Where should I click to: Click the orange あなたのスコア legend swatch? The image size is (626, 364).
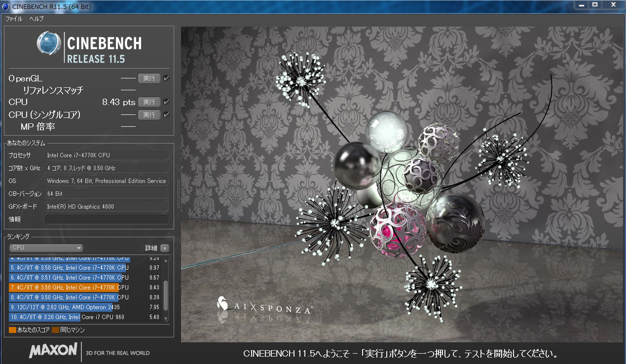click(x=12, y=330)
